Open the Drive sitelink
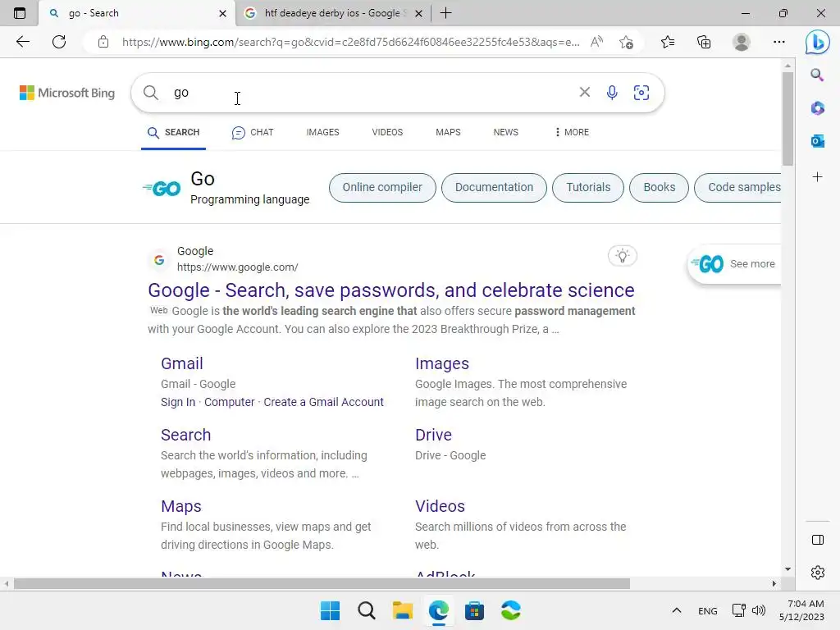The image size is (840, 630). click(433, 435)
